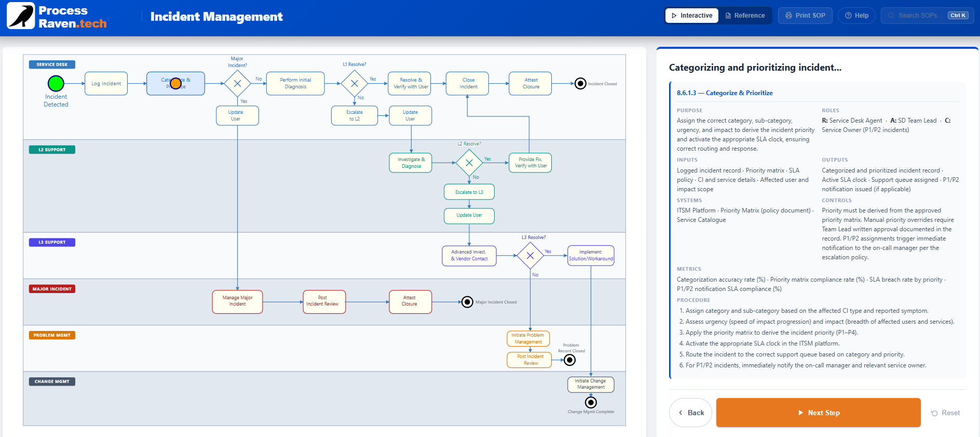Focus the Search SOPs field
The height and width of the screenshot is (437, 980).
click(927, 16)
